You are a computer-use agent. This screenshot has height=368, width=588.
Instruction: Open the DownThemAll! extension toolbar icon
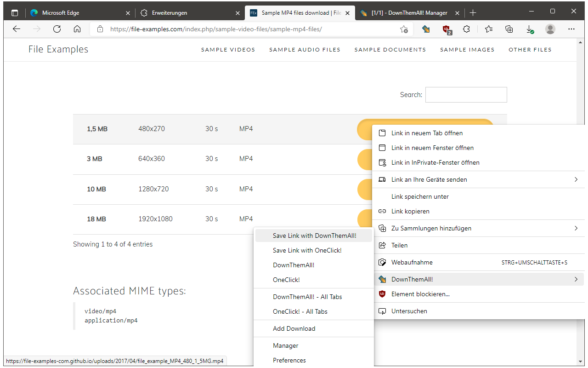click(426, 29)
